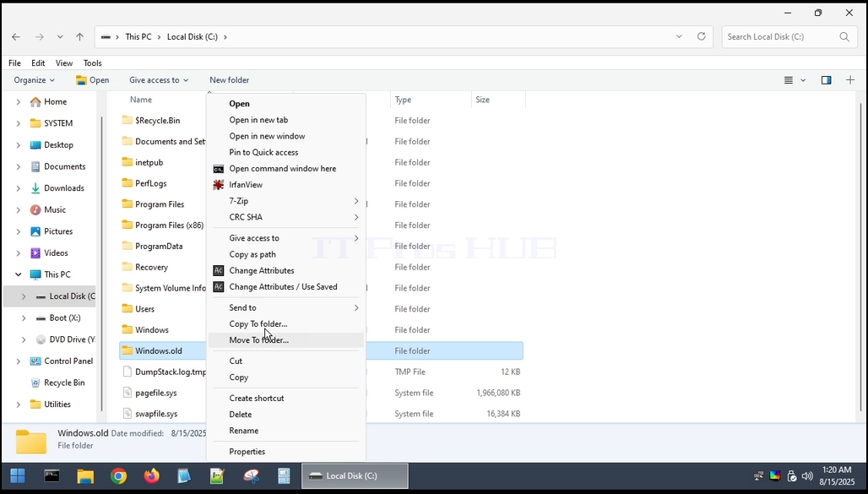
Task: Click the file list vertical scrollbar
Action: click(x=860, y=257)
